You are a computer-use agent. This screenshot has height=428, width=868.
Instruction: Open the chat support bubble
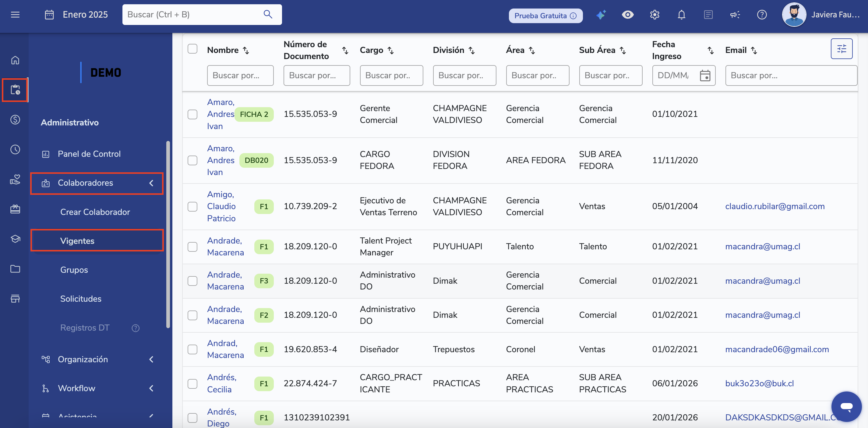846,406
